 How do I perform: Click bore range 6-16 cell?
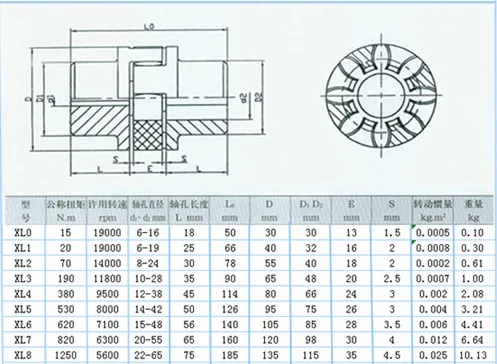pos(148,233)
